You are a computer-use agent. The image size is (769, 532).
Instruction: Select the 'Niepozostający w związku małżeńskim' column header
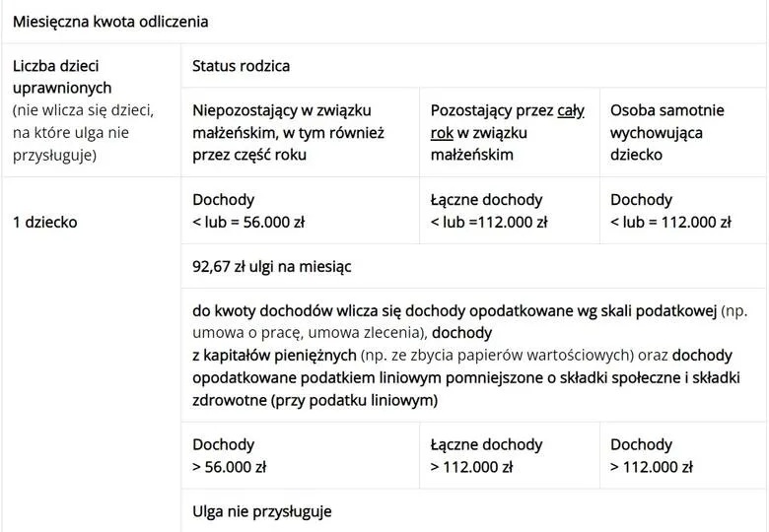[x=288, y=132]
